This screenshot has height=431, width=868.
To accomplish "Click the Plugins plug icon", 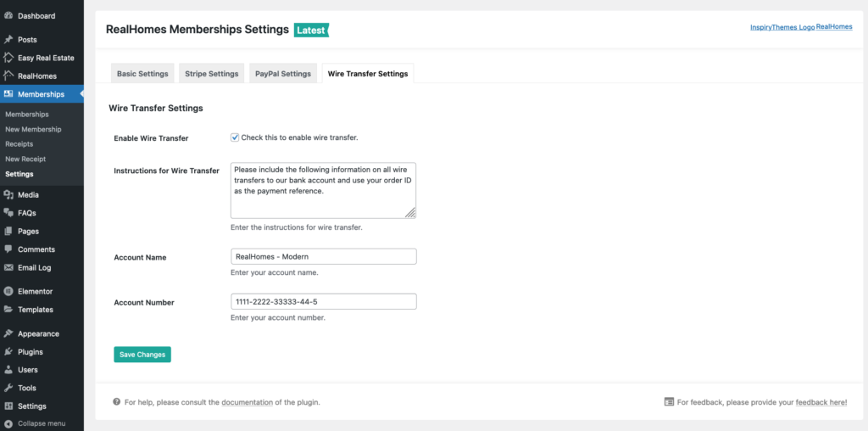I will 8,352.
